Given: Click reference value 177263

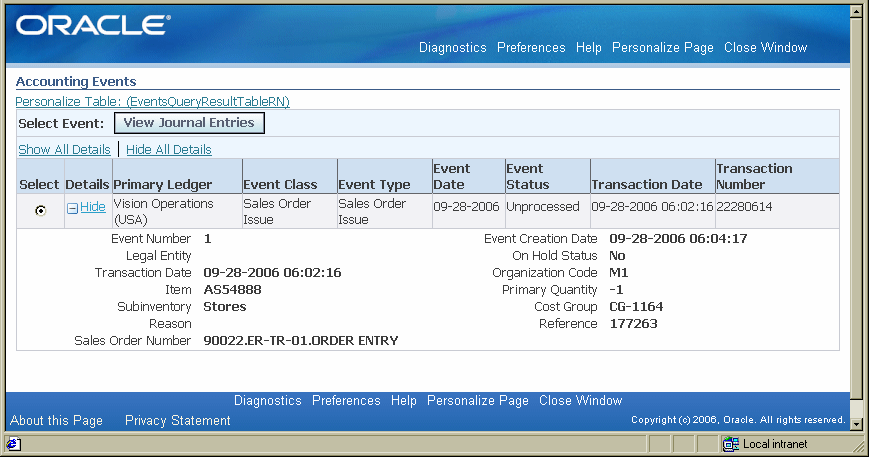Looking at the screenshot, I should [633, 324].
